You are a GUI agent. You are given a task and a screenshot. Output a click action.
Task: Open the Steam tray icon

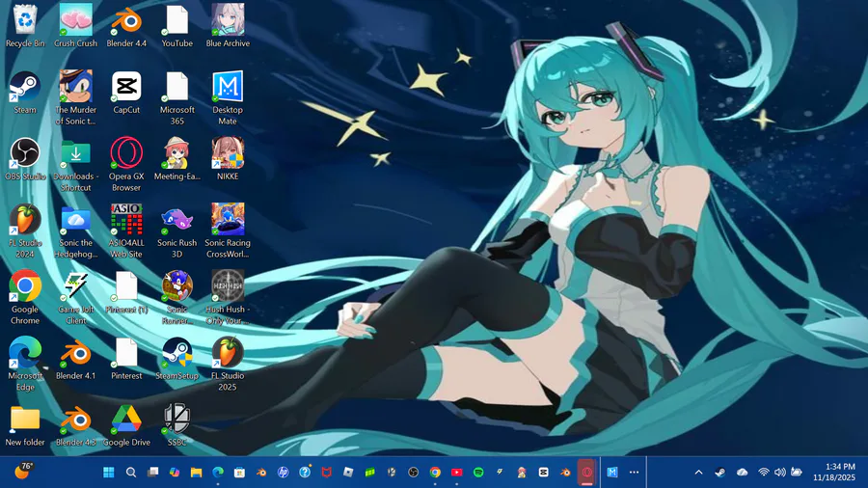[x=720, y=472]
